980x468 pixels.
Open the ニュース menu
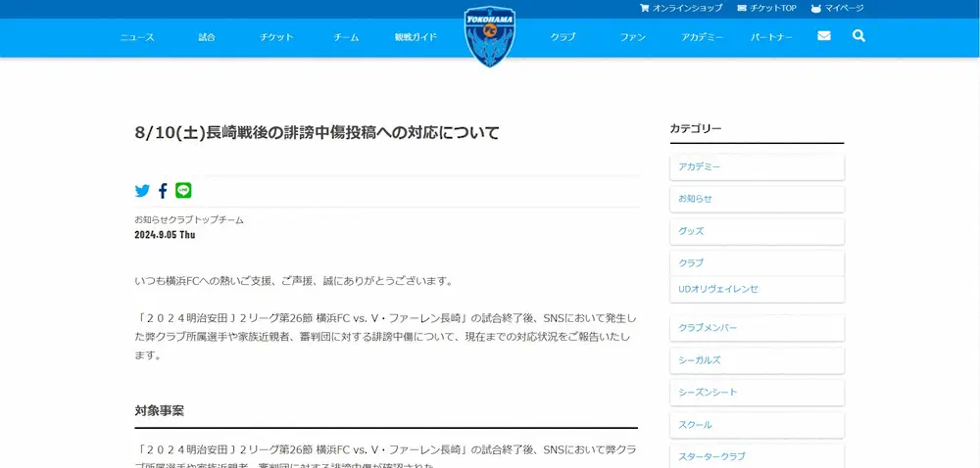[x=137, y=37]
